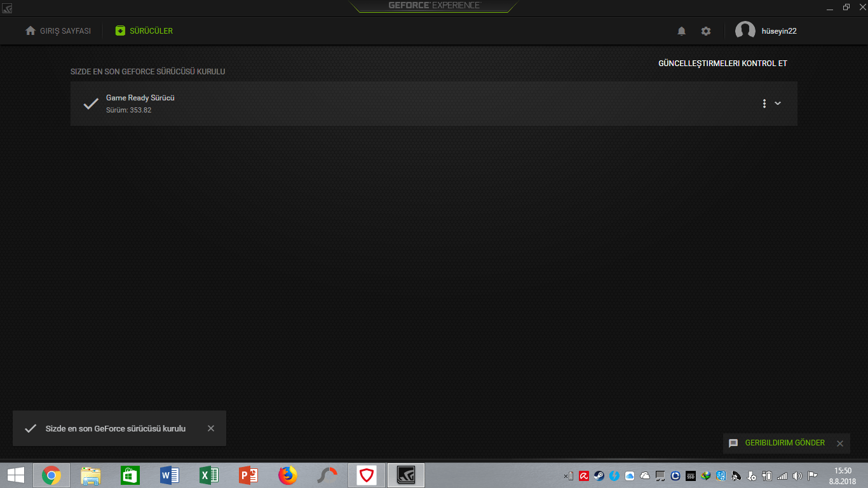The width and height of the screenshot is (868, 488).
Task: Open settings with the gear icon
Action: [x=706, y=30]
